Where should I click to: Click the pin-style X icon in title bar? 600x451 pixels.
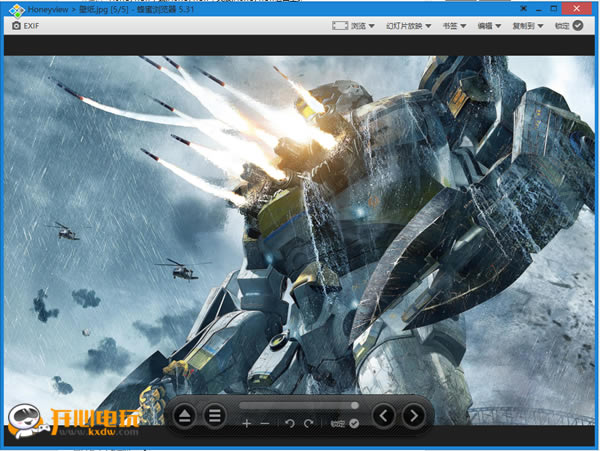(x=523, y=8)
